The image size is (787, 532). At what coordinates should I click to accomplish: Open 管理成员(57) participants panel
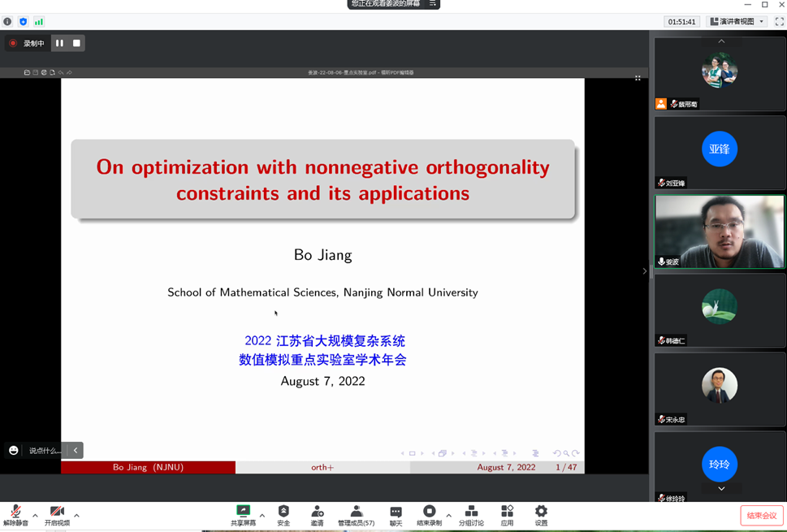(x=356, y=515)
